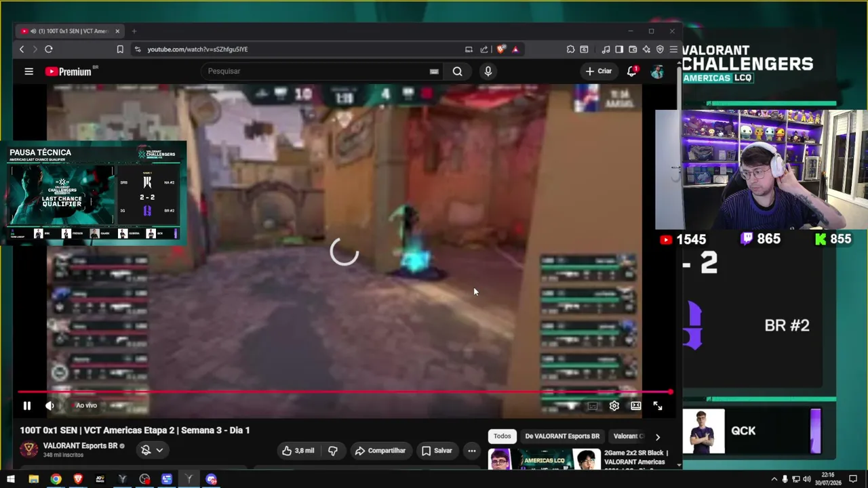Open 2Game 2x2 SR Black video title
This screenshot has width=868, height=488.
click(635, 457)
